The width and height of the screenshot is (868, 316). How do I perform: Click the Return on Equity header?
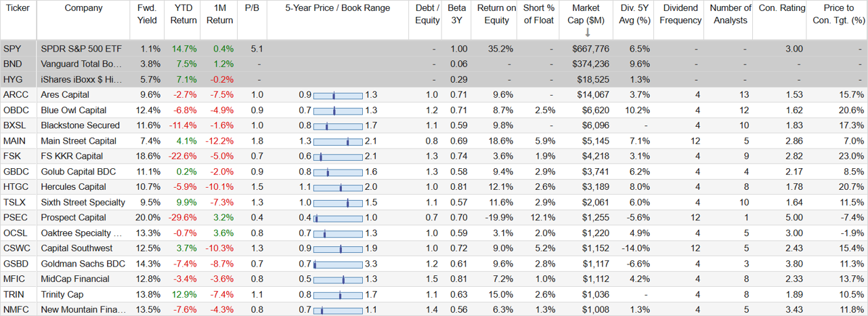(496, 14)
